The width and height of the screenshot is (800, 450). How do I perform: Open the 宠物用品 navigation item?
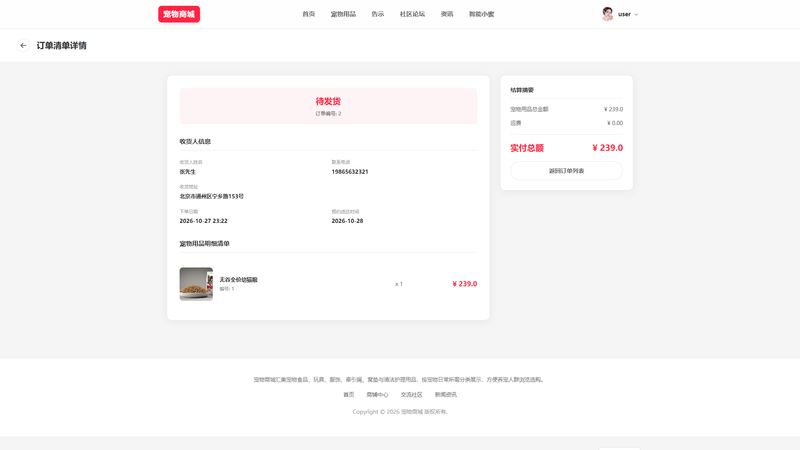click(x=343, y=14)
